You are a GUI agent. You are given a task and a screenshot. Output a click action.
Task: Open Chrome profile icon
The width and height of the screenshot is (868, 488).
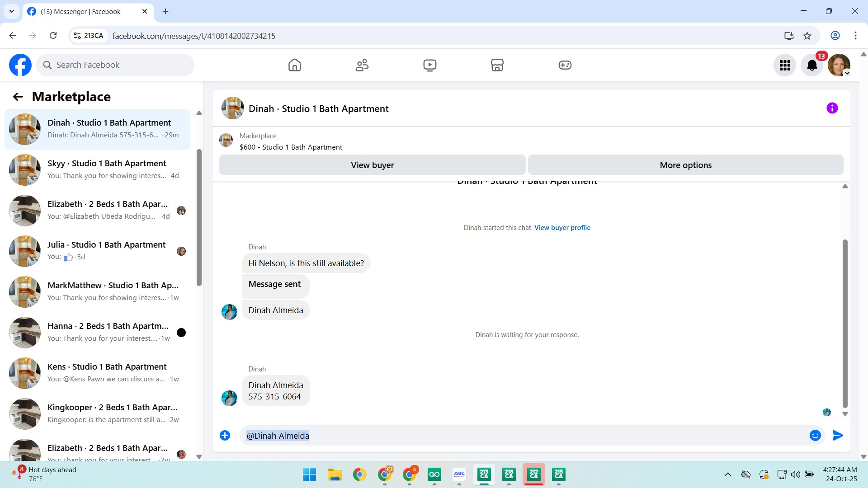click(x=835, y=36)
